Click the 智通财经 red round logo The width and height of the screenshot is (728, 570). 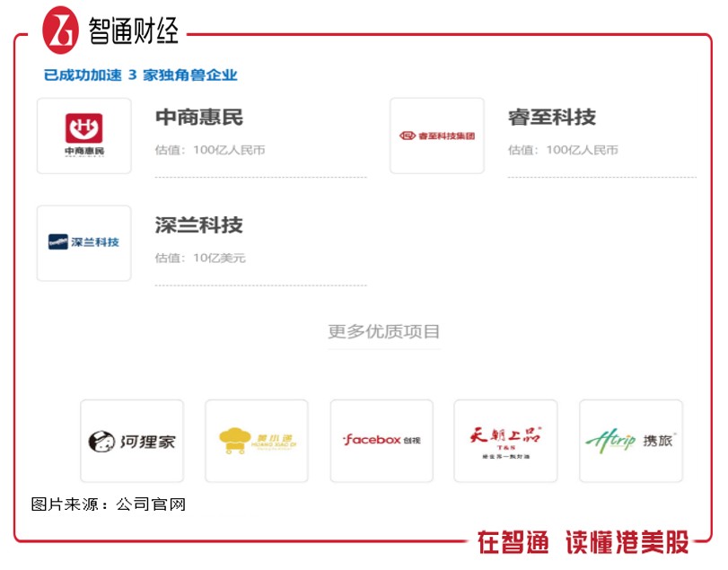click(x=60, y=31)
